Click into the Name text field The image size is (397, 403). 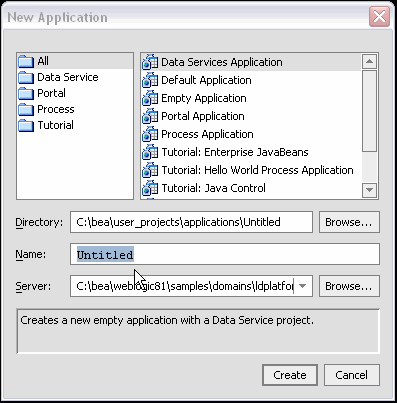tap(225, 254)
